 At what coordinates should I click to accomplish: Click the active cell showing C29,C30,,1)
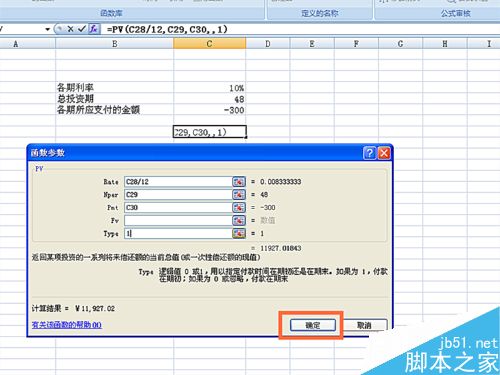[x=210, y=132]
